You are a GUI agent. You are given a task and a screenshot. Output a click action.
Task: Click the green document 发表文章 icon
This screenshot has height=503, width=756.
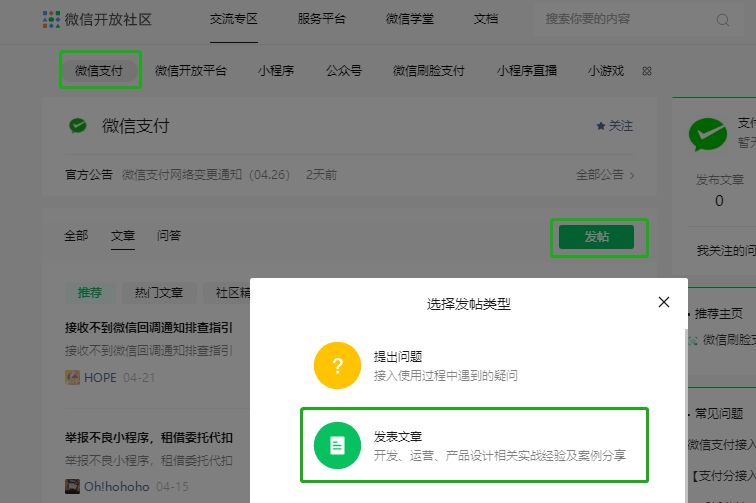click(338, 445)
